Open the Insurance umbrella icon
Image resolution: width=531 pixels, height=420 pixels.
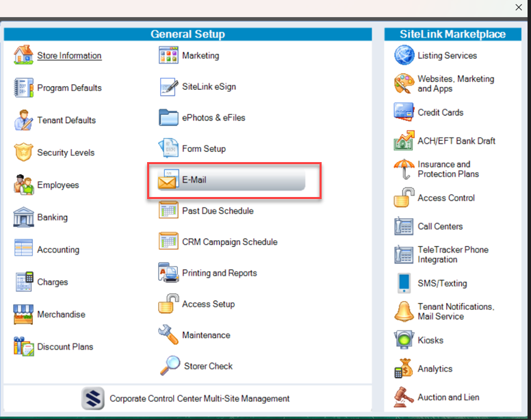pos(404,169)
